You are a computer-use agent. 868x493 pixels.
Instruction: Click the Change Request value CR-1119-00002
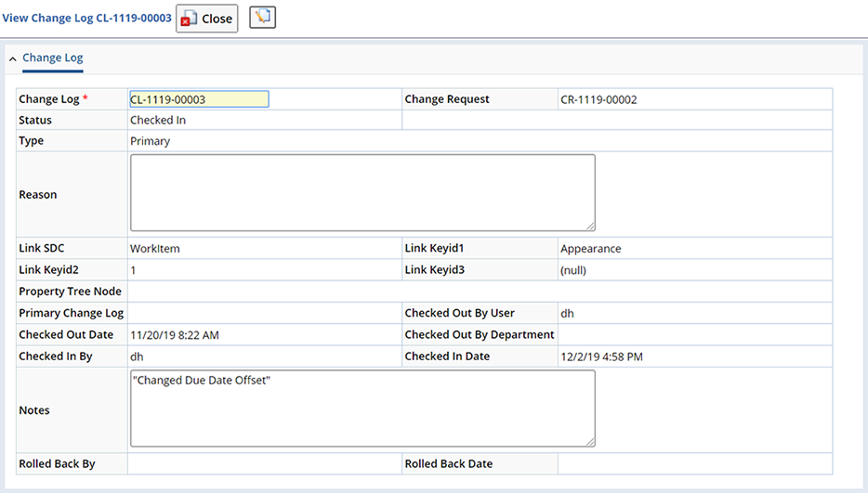click(598, 99)
